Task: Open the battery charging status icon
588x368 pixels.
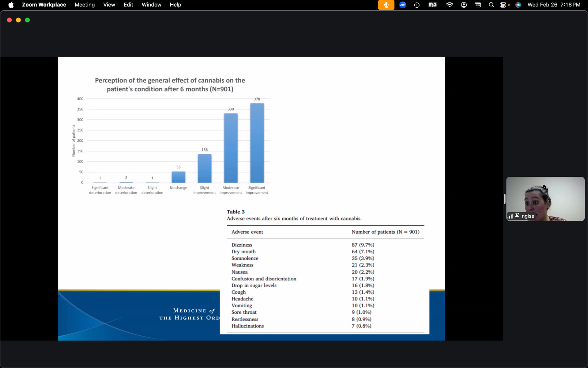Action: pos(433,5)
